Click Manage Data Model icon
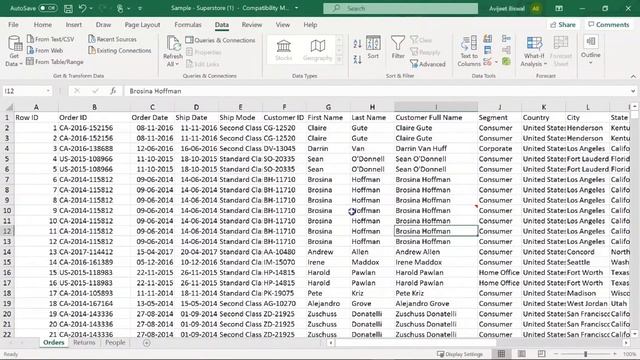The height and width of the screenshot is (360, 640). point(507,62)
